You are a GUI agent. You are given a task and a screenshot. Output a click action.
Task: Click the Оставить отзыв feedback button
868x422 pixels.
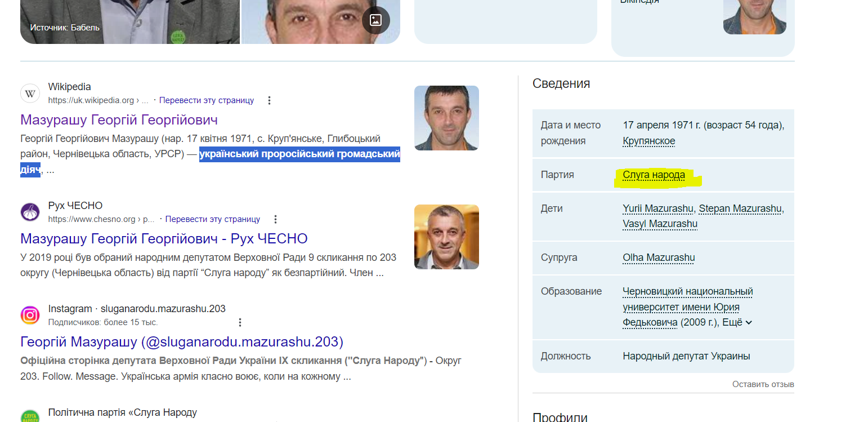(x=763, y=384)
